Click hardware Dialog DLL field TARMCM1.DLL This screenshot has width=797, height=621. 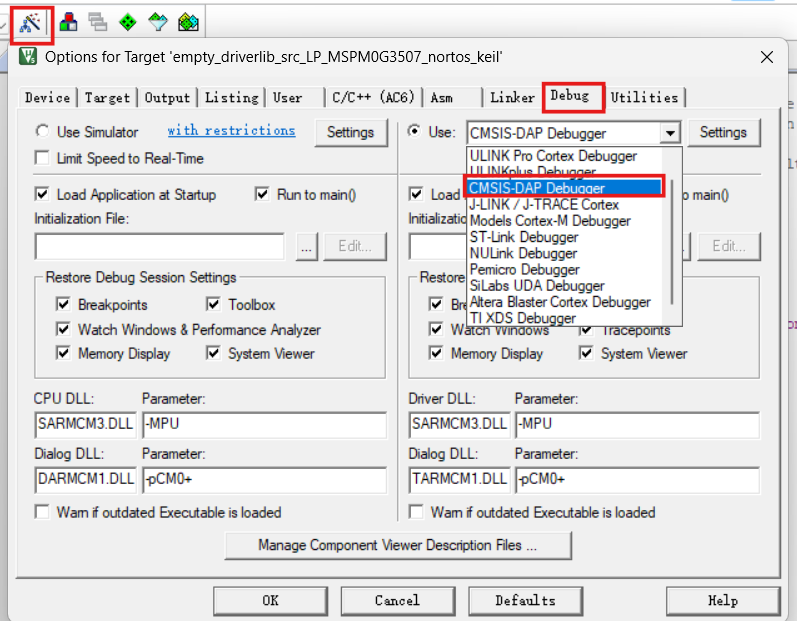pos(459,479)
